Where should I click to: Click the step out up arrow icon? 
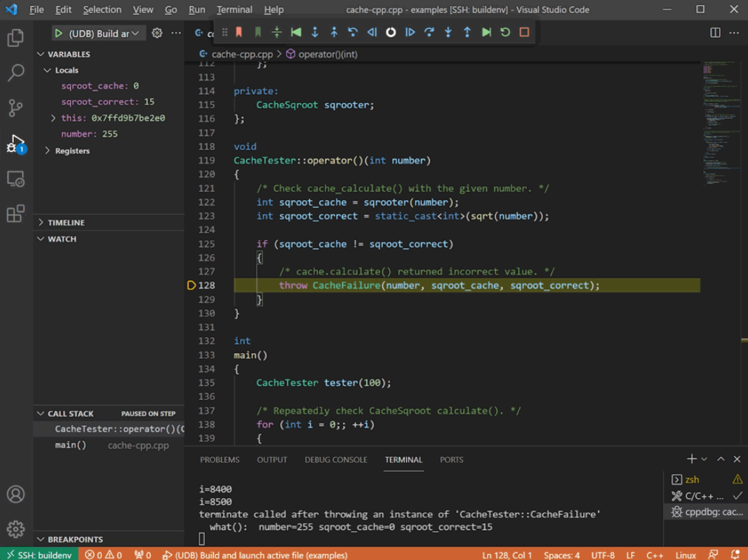click(x=467, y=32)
